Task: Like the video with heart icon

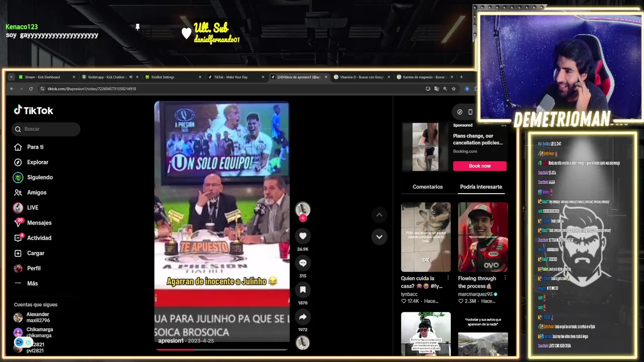Action: pyautogui.click(x=303, y=236)
